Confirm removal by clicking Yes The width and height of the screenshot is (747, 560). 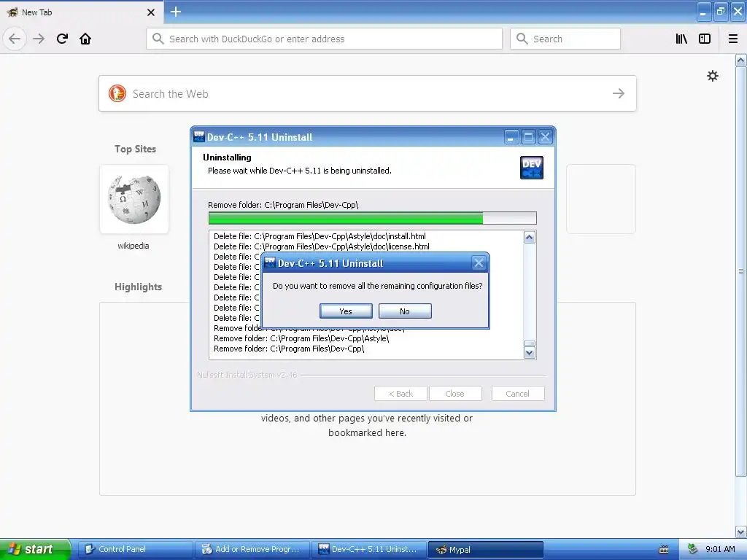(x=346, y=311)
